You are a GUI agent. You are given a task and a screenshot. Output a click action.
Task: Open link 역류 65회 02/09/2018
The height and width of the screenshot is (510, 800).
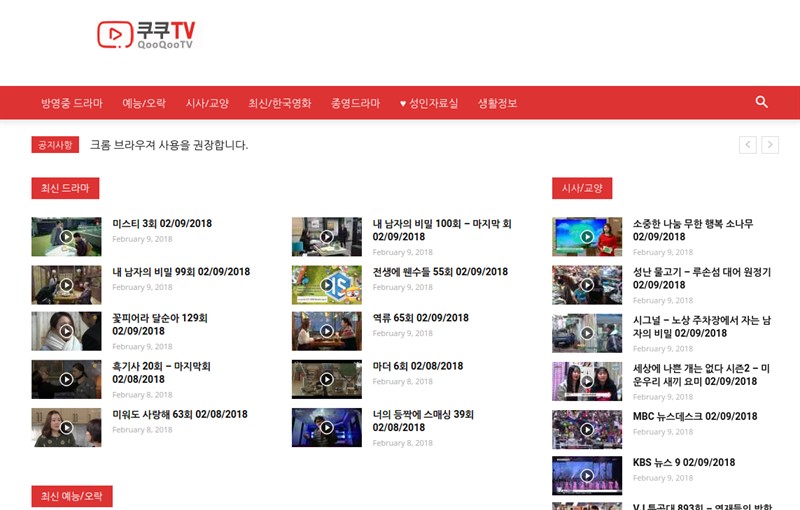click(x=420, y=318)
